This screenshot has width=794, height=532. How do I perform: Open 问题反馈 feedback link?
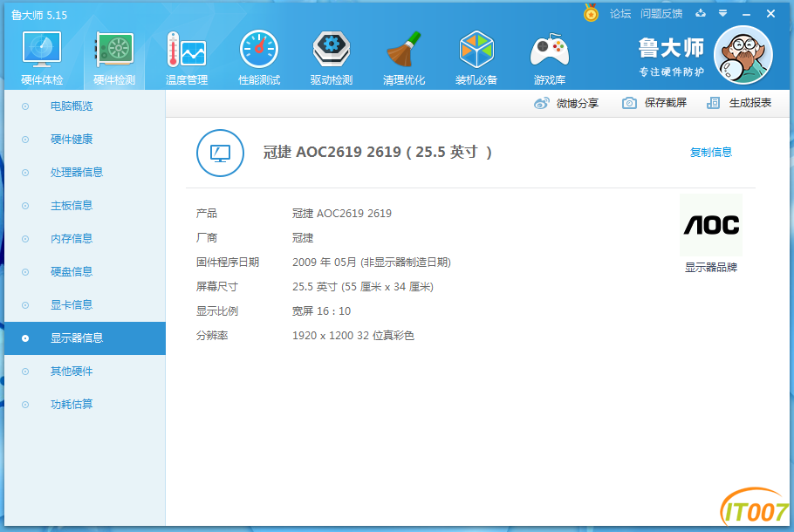pos(661,14)
